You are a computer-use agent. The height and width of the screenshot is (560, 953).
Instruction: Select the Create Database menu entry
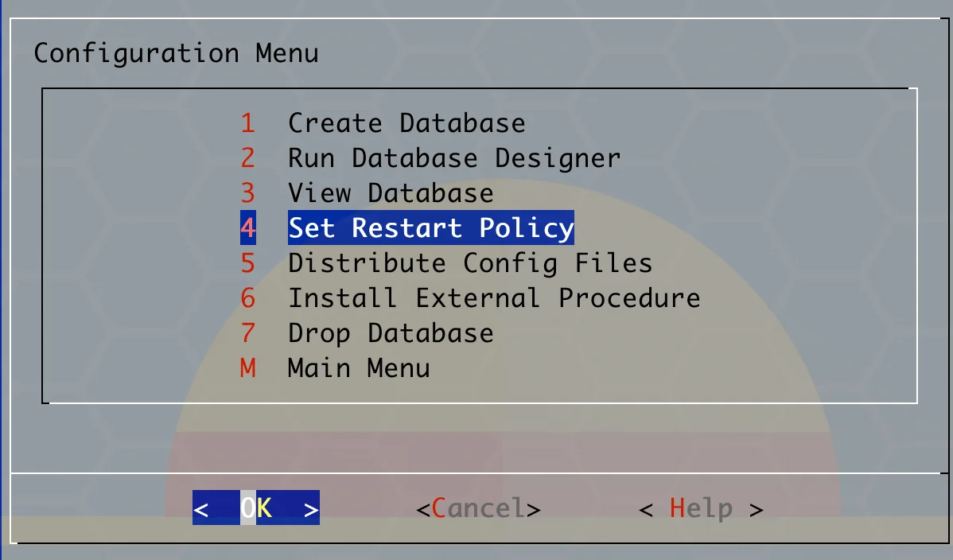[x=406, y=123]
